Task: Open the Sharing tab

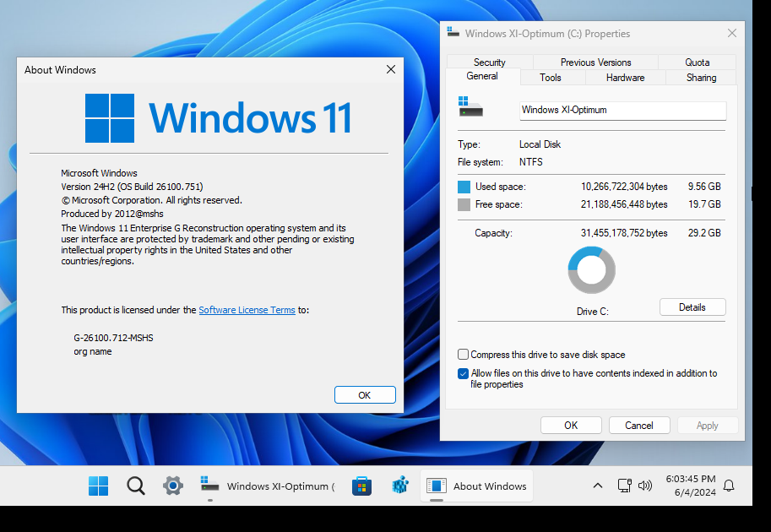Action: [x=701, y=77]
